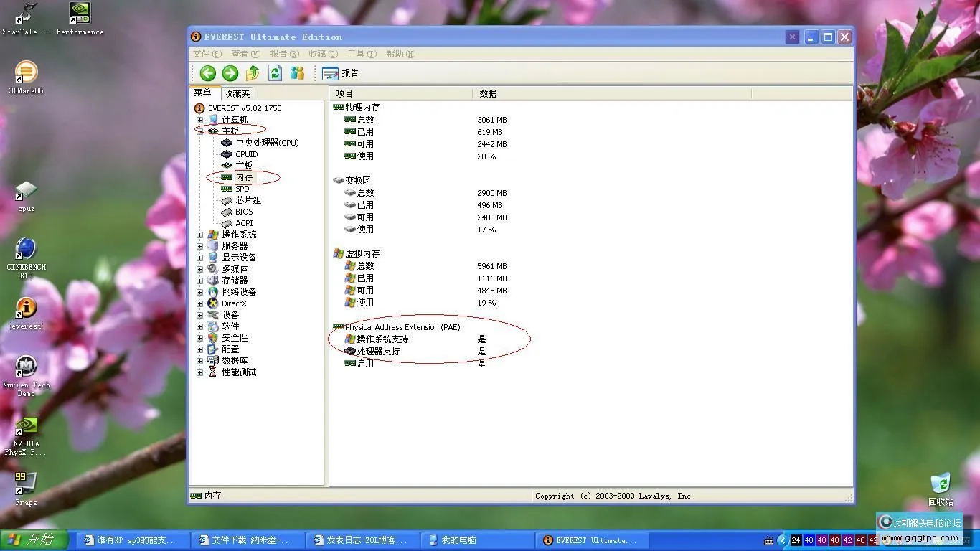
Task: Open the 报告 report tool
Action: click(x=339, y=72)
